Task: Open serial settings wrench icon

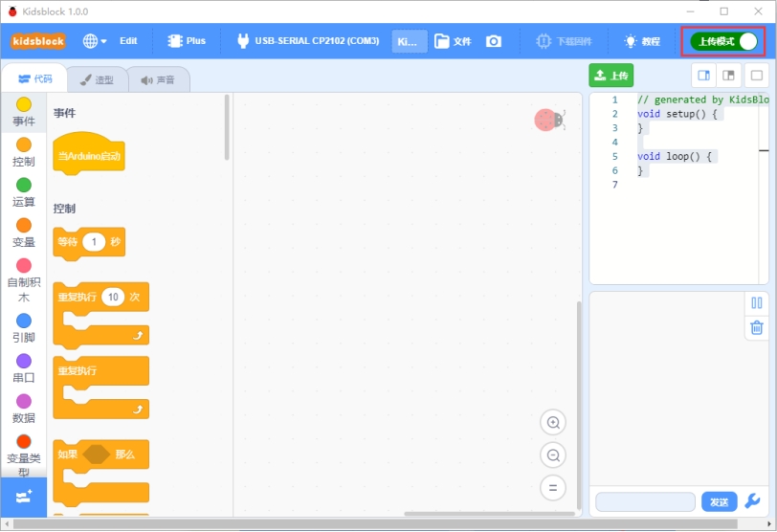Action: (x=753, y=501)
